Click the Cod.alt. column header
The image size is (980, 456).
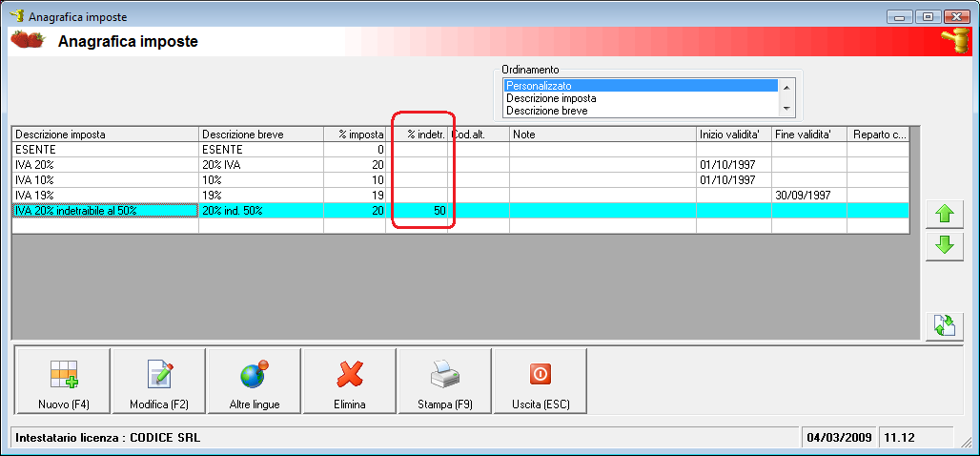[479, 135]
